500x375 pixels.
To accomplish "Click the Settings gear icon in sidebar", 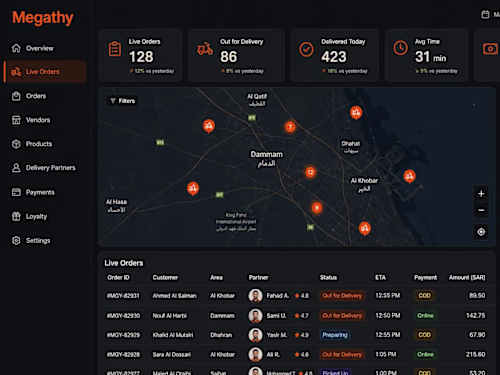I will point(16,240).
